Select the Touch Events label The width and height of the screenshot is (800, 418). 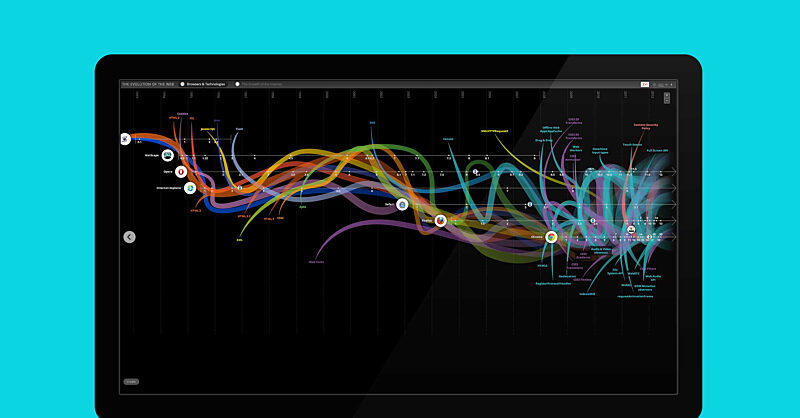(632, 144)
